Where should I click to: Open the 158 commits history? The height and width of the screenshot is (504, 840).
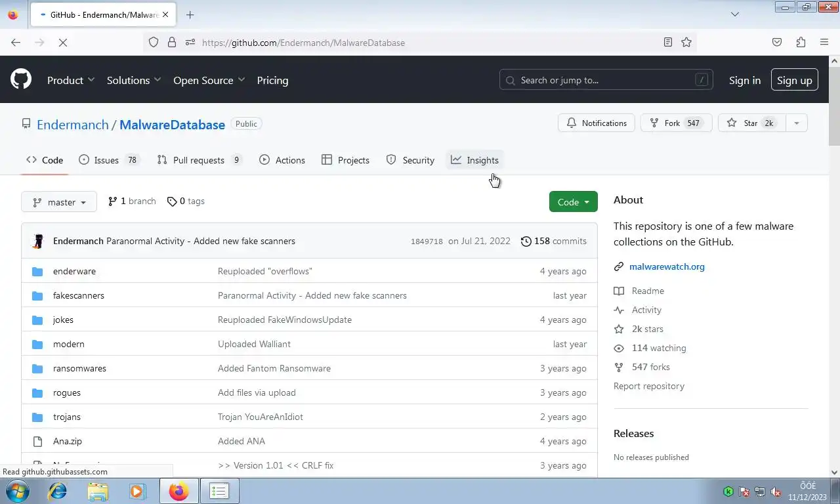tap(553, 241)
